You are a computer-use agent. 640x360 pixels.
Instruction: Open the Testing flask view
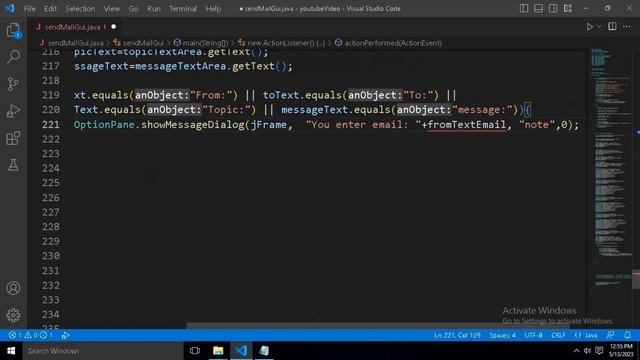click(13, 165)
